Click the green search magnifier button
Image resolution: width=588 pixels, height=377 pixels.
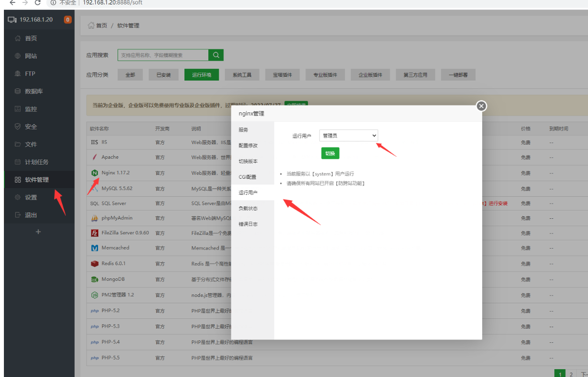pos(216,55)
